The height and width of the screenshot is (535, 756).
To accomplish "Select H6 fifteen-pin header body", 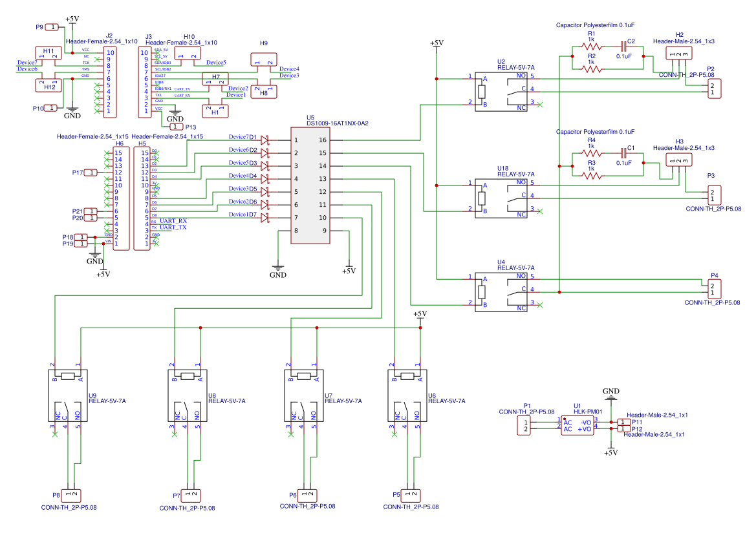I will pyautogui.click(x=121, y=198).
